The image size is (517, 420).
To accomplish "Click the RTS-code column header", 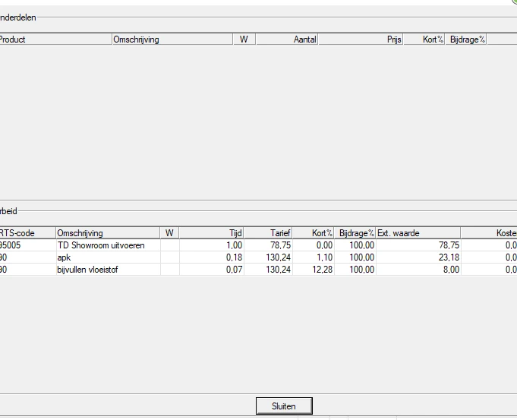I will coord(27,233).
